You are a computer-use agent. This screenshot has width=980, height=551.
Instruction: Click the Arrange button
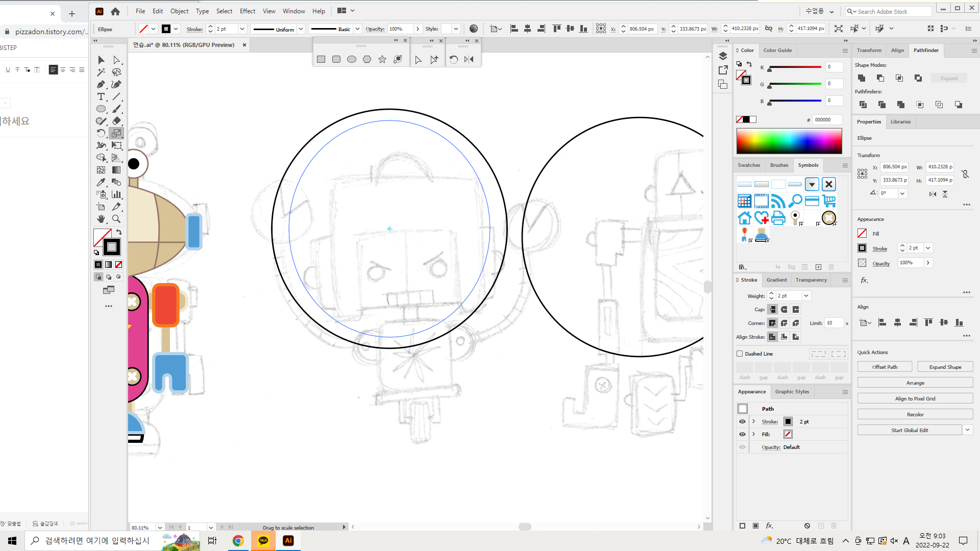(915, 383)
